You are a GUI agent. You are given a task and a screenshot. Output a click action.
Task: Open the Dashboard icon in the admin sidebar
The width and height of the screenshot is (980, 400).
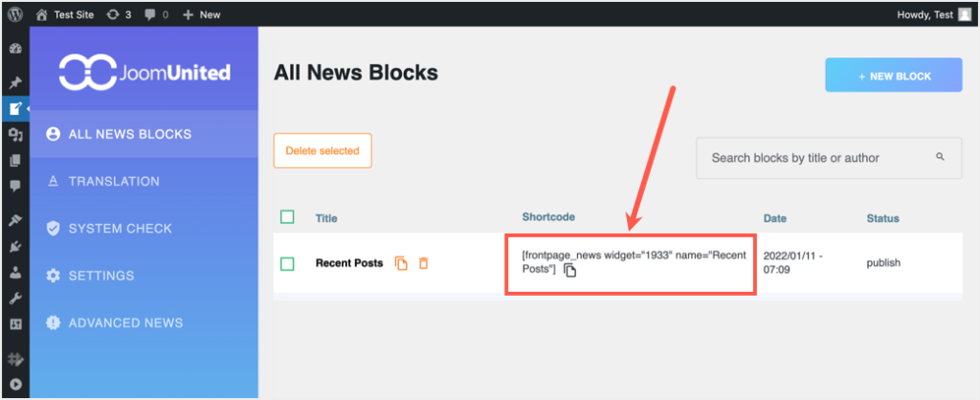pos(15,49)
